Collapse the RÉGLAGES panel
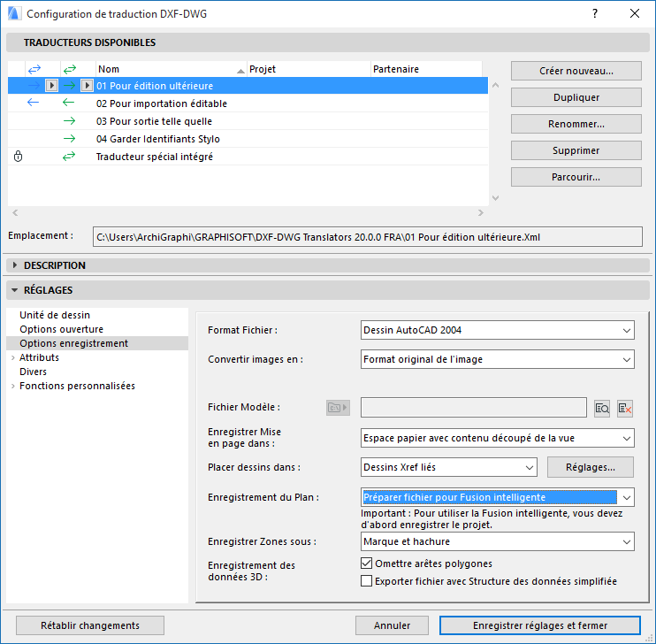 (15, 290)
